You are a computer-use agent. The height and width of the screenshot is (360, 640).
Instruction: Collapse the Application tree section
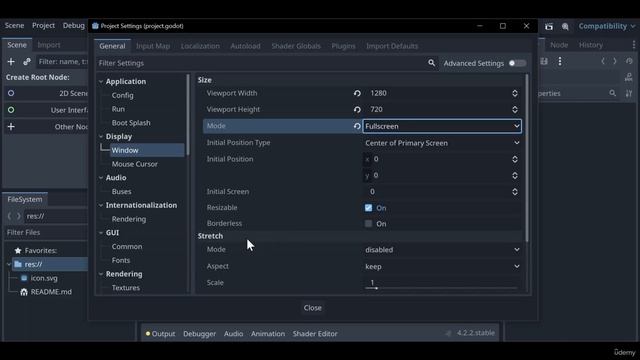click(101, 82)
